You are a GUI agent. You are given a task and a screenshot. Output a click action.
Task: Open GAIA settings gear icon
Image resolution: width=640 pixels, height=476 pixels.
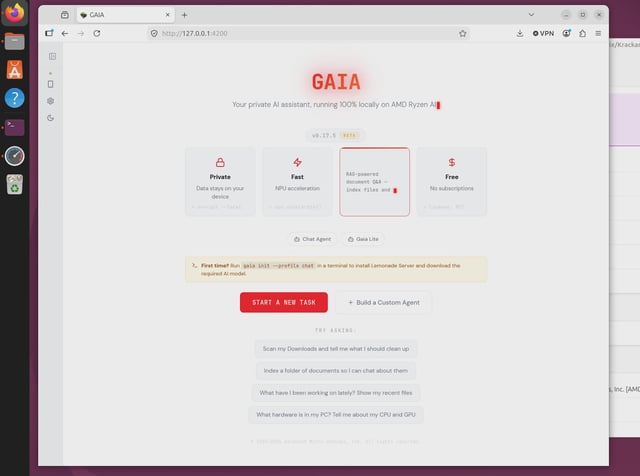51,101
